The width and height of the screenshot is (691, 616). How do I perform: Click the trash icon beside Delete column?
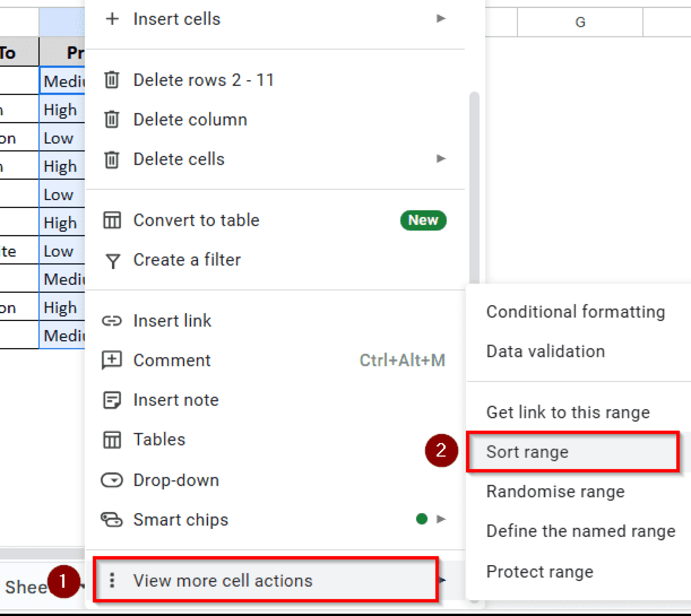tap(112, 119)
